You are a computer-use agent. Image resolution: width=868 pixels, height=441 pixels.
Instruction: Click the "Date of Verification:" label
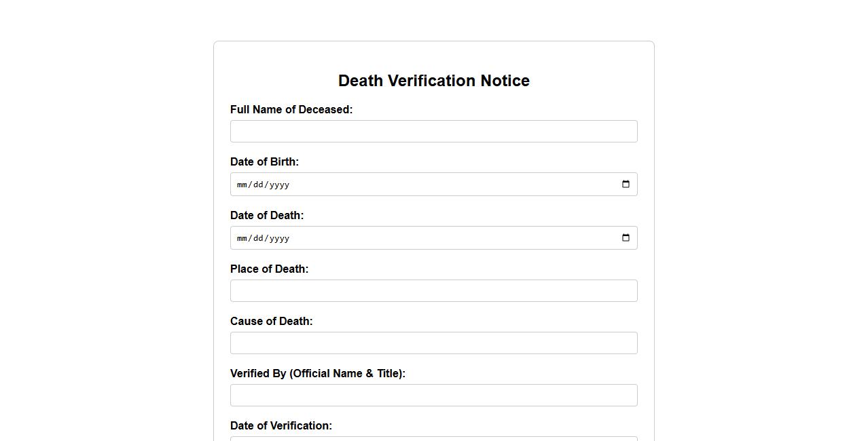[x=281, y=426]
